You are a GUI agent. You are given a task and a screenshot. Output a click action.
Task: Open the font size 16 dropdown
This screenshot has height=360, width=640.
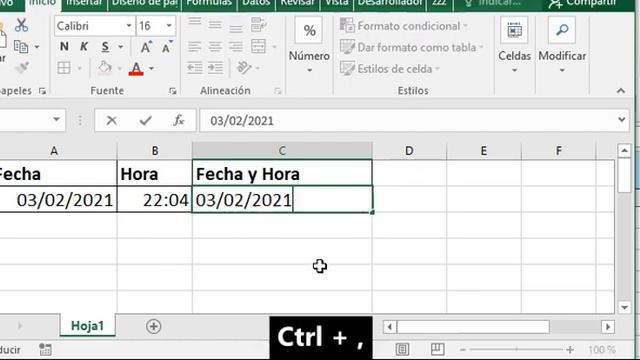pyautogui.click(x=169, y=26)
